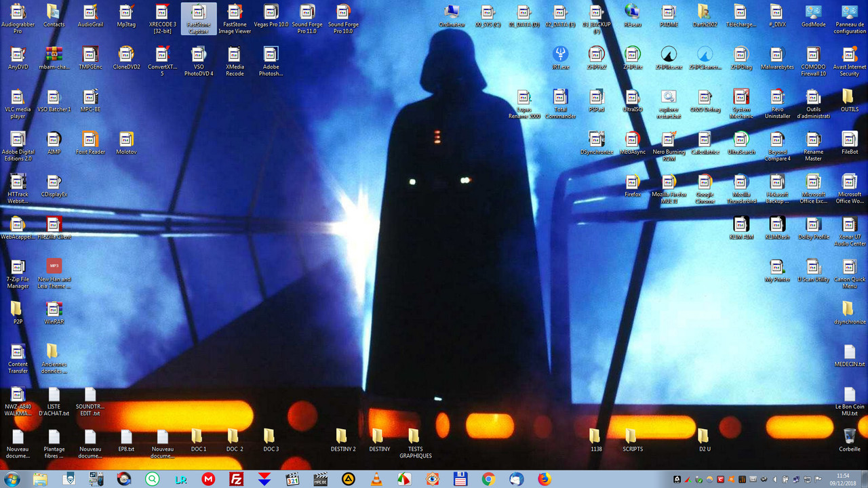Launch FileZilla client desktop icon
This screenshot has height=488, width=868.
54,228
